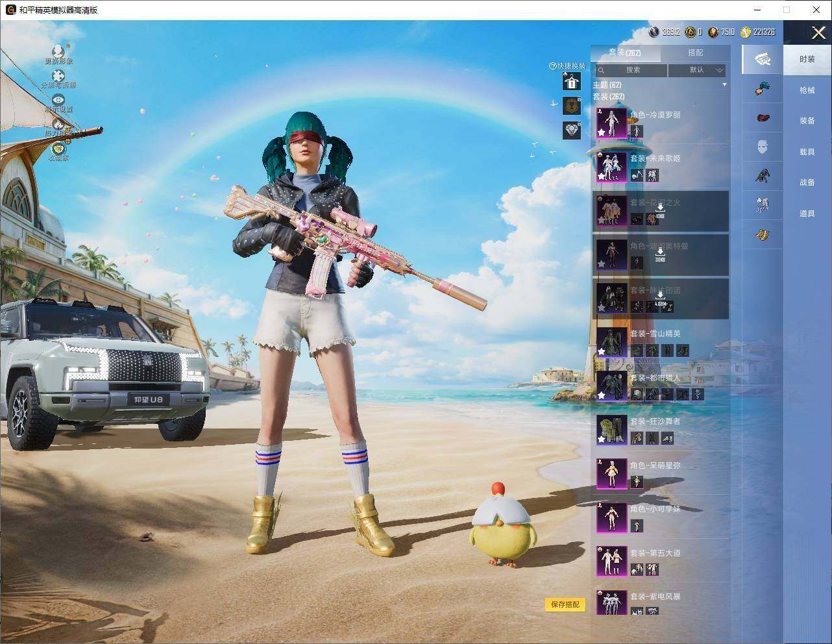
Task: Click the 搜索 search field
Action: pos(630,70)
